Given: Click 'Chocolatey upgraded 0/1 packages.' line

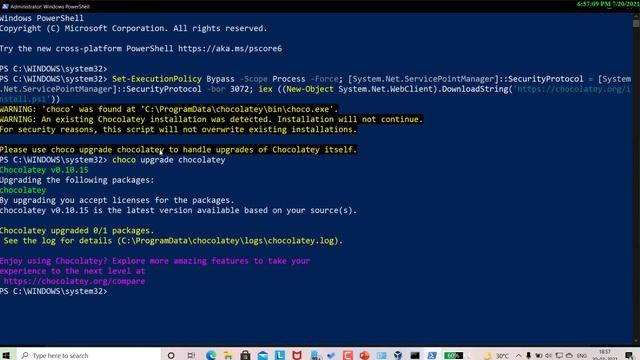Looking at the screenshot, I should coord(77,231).
